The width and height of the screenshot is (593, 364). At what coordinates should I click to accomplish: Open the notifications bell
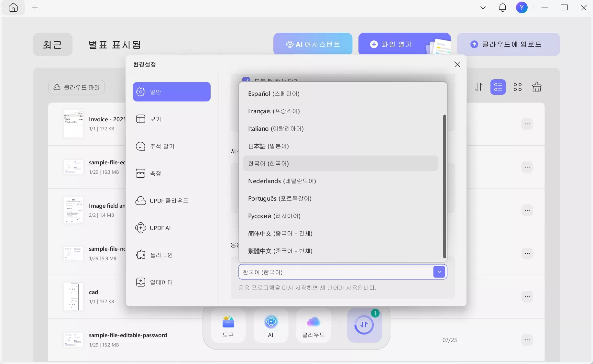[x=502, y=7]
